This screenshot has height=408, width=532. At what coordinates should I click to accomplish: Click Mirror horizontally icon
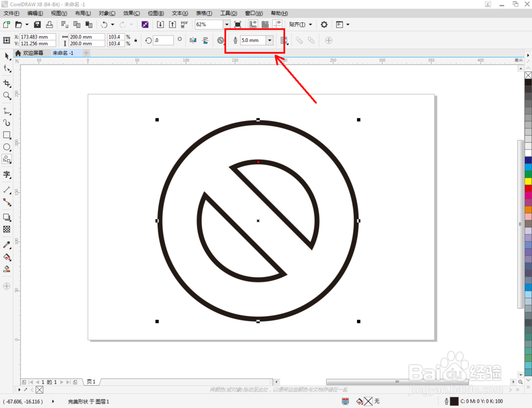(193, 40)
